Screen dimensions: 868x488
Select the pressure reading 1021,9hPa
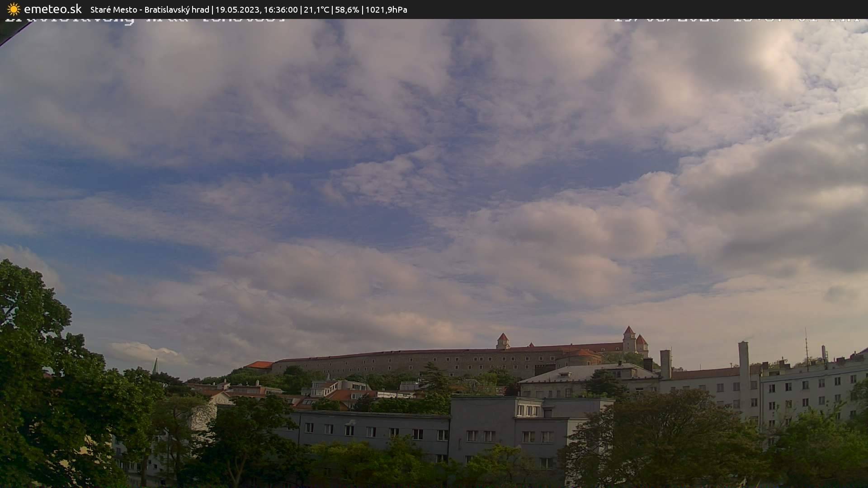pos(387,9)
